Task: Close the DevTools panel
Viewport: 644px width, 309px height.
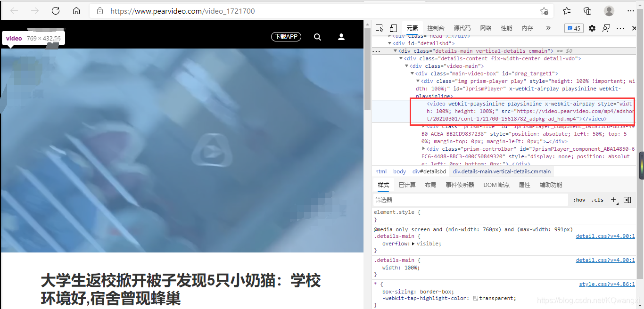Action: coord(635,28)
